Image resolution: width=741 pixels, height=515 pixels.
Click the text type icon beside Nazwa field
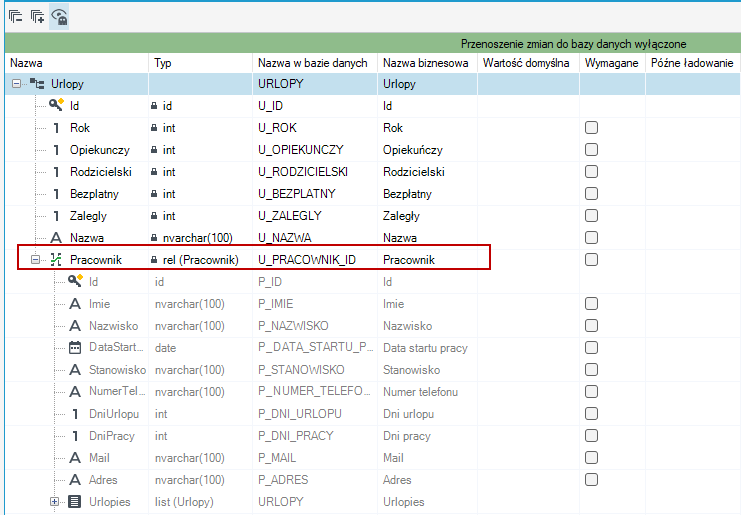coord(56,238)
